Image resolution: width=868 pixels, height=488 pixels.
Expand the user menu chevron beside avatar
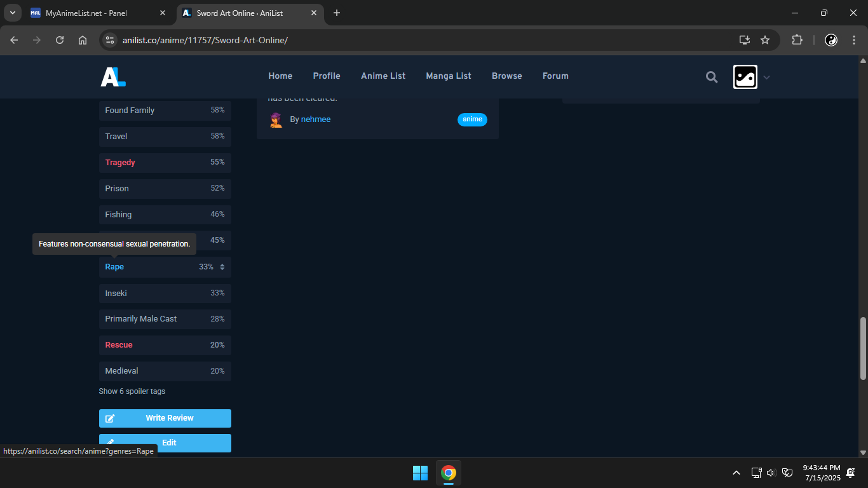tap(766, 78)
